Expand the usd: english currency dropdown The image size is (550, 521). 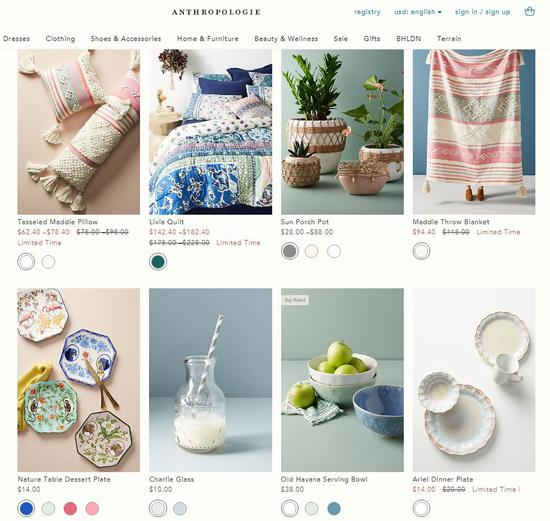click(418, 12)
